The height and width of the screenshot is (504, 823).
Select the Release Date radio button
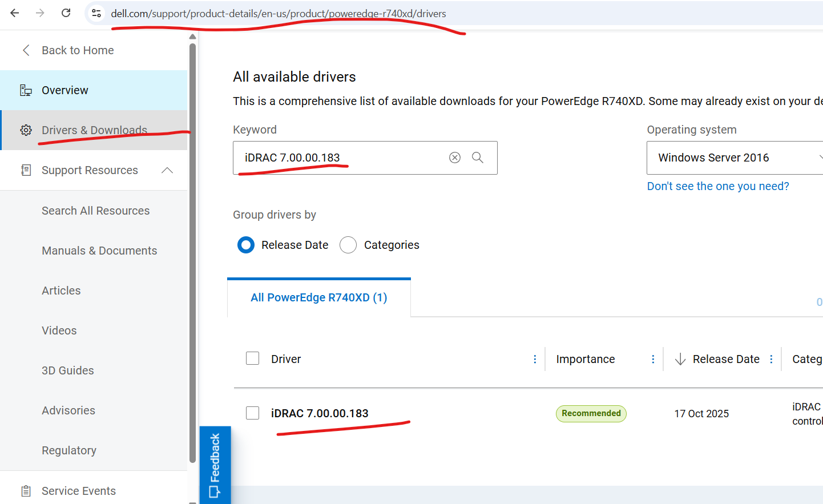click(246, 245)
